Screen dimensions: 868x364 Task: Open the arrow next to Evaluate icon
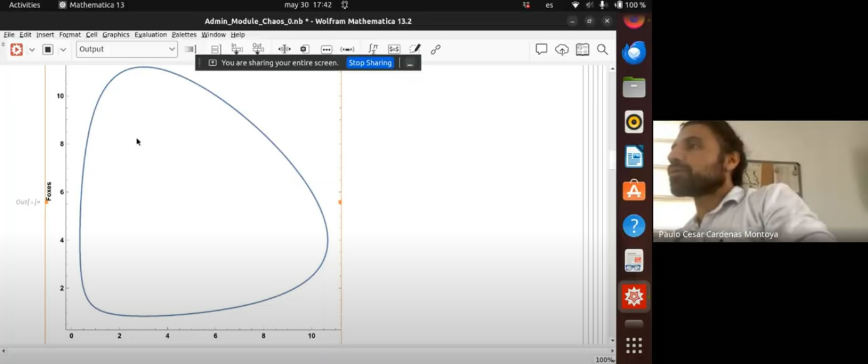click(x=32, y=49)
